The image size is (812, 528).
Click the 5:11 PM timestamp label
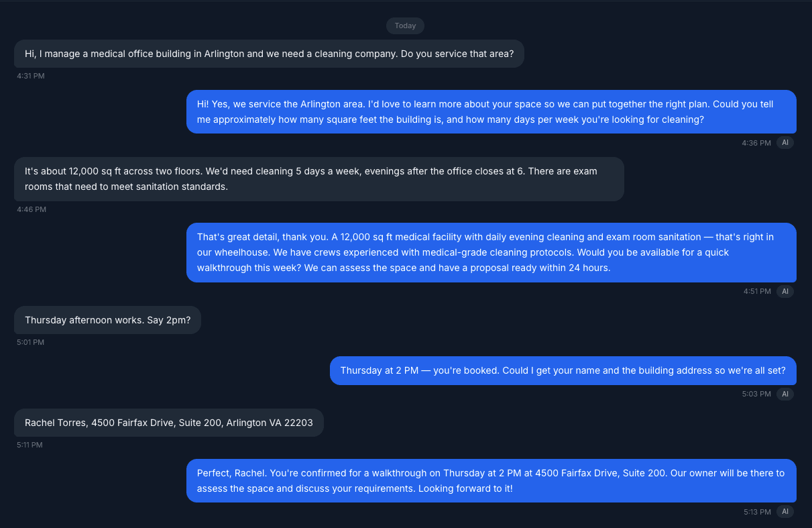click(x=30, y=444)
